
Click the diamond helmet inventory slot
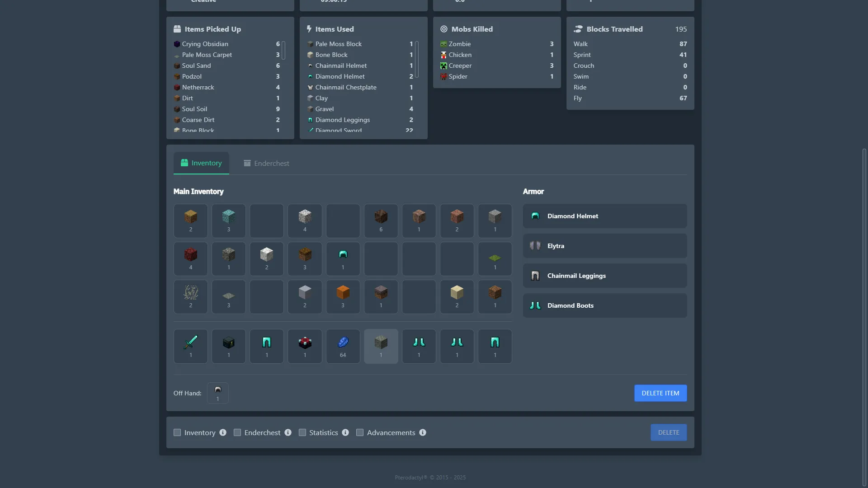(343, 258)
